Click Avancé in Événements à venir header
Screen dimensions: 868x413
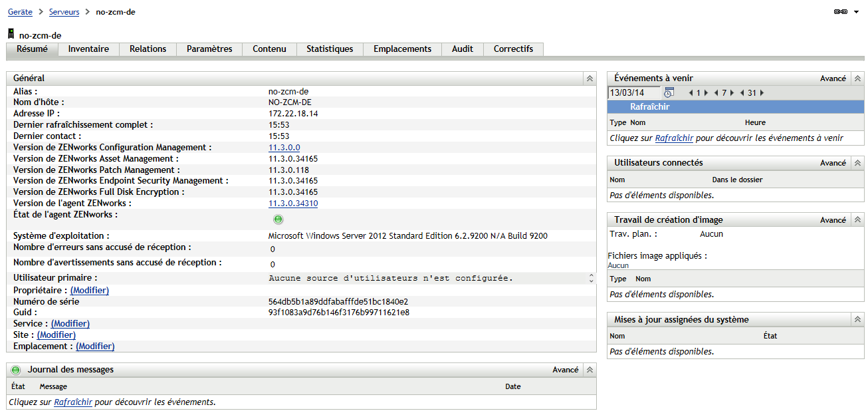pos(833,78)
